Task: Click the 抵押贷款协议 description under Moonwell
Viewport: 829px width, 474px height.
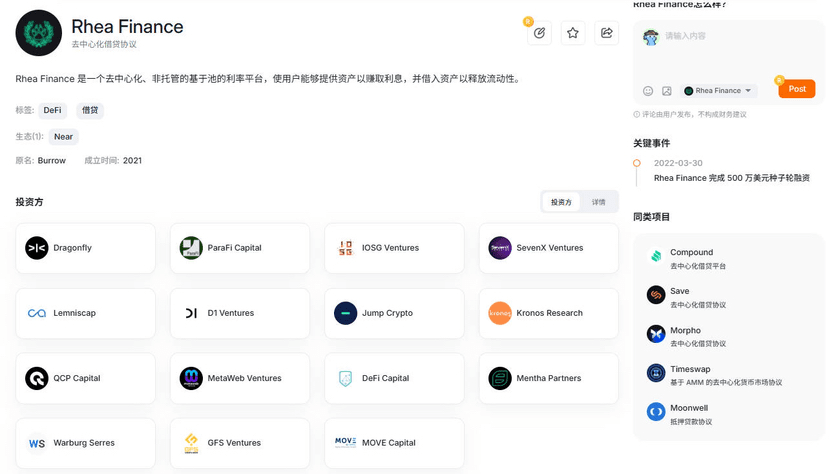Action: pyautogui.click(x=691, y=422)
